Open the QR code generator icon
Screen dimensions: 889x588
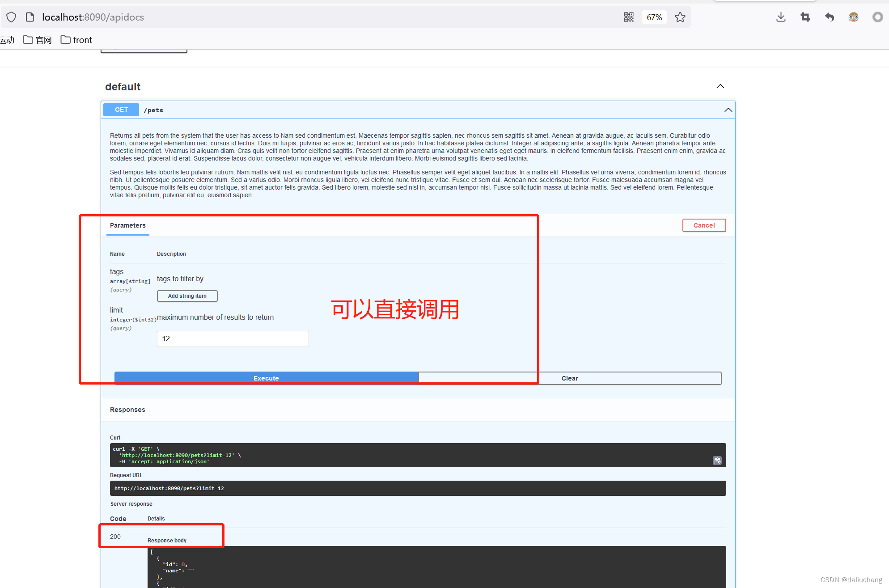click(x=628, y=17)
